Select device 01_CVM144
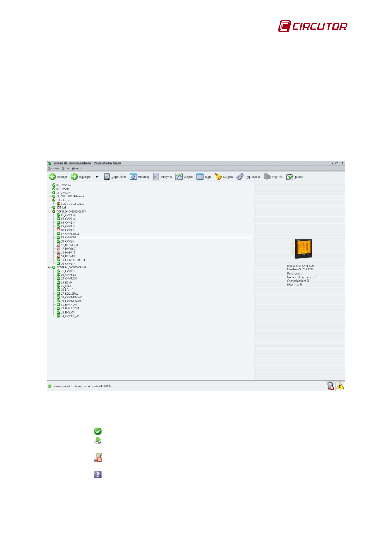This screenshot has width=392, height=554. tap(68, 215)
